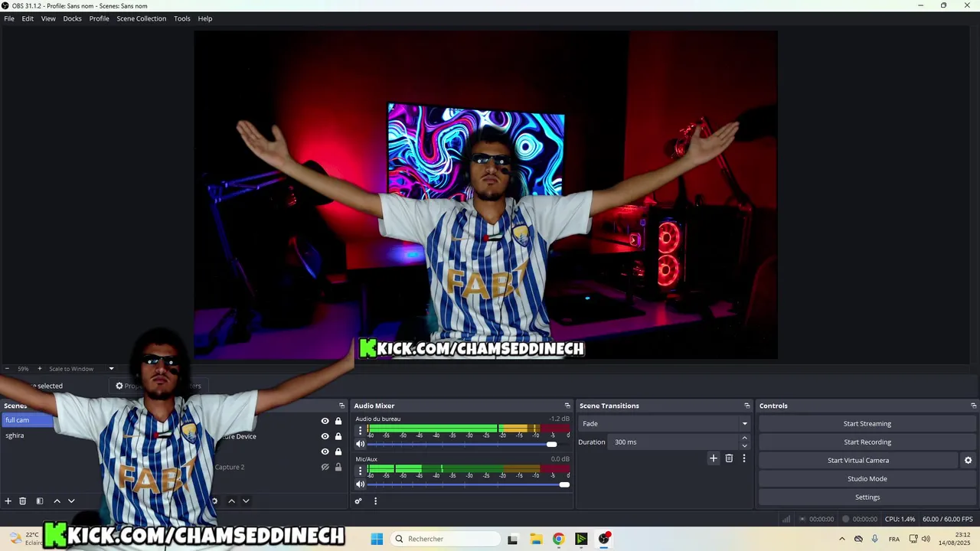Open Settings from the Controls dock
Viewport: 980px width, 551px height.
867,497
